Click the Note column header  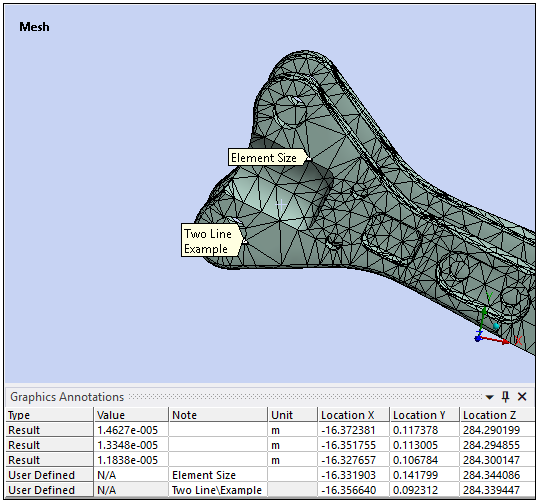point(218,415)
